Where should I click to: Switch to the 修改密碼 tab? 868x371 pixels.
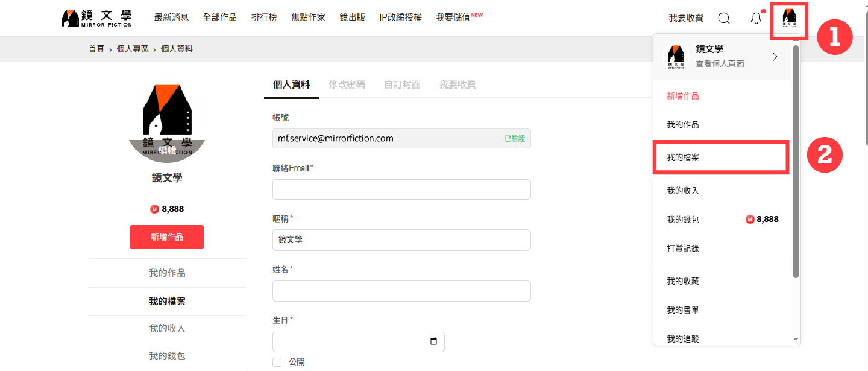(x=347, y=84)
